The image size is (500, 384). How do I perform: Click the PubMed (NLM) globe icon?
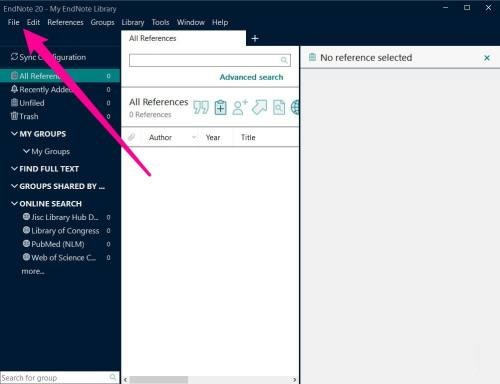coord(26,244)
